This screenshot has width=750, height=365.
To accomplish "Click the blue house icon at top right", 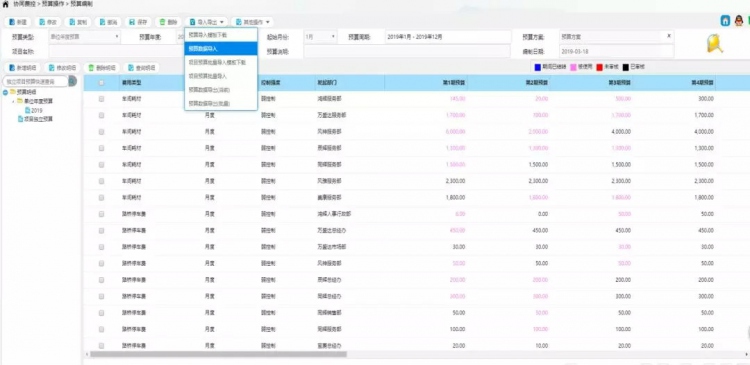I will (x=726, y=21).
